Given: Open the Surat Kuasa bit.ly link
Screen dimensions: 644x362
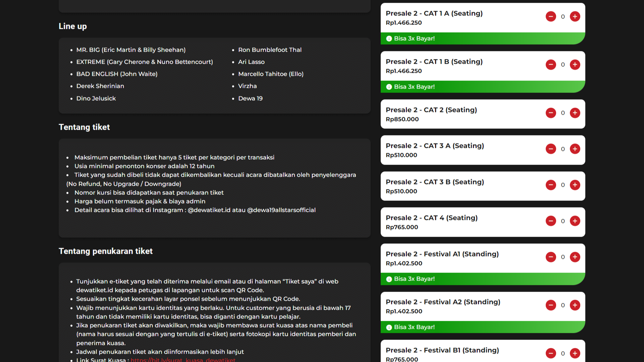Looking at the screenshot, I should click(x=183, y=359).
